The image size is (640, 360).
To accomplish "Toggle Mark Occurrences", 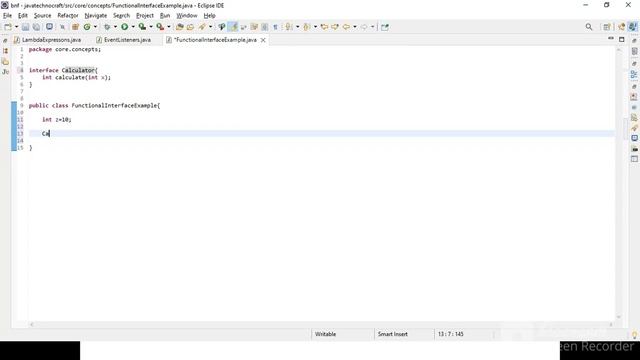I will (222, 27).
